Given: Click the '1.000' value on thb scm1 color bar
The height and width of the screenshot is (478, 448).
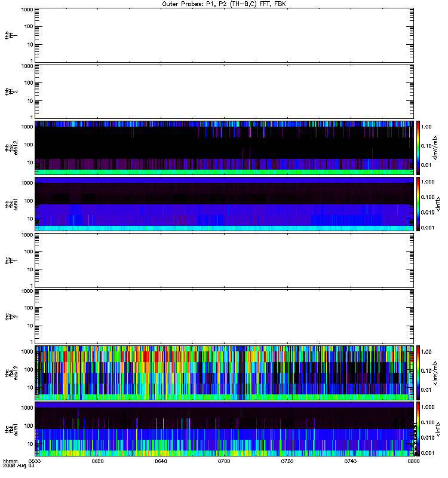Looking at the screenshot, I should pyautogui.click(x=428, y=182).
